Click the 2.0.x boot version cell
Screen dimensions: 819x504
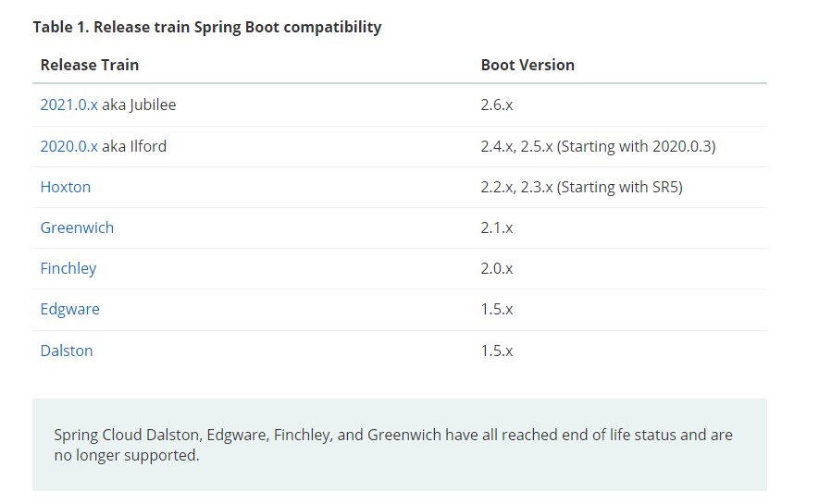coord(497,268)
